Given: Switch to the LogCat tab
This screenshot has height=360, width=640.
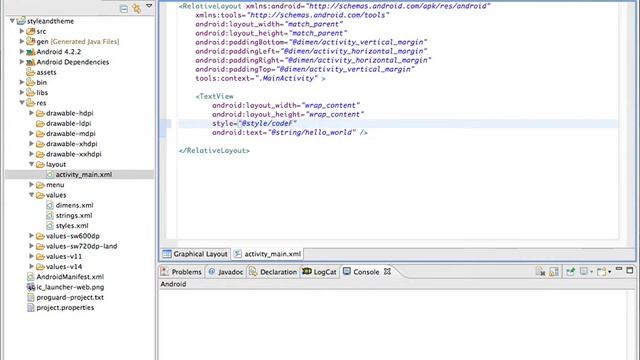Looking at the screenshot, I should [x=320, y=272].
